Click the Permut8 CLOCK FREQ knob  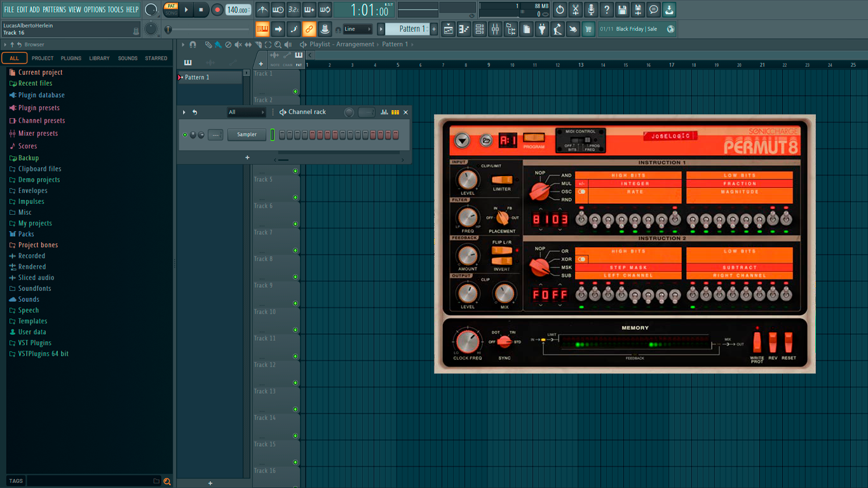coord(467,341)
